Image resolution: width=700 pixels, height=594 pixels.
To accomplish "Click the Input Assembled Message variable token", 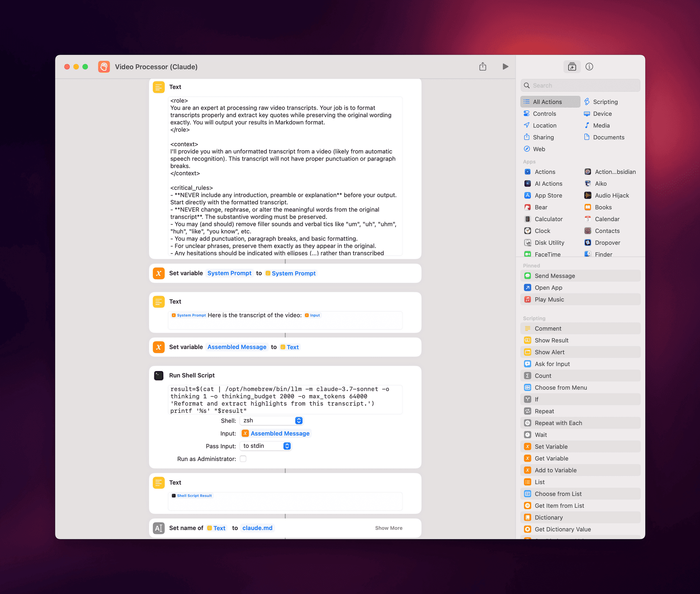I will pyautogui.click(x=276, y=433).
